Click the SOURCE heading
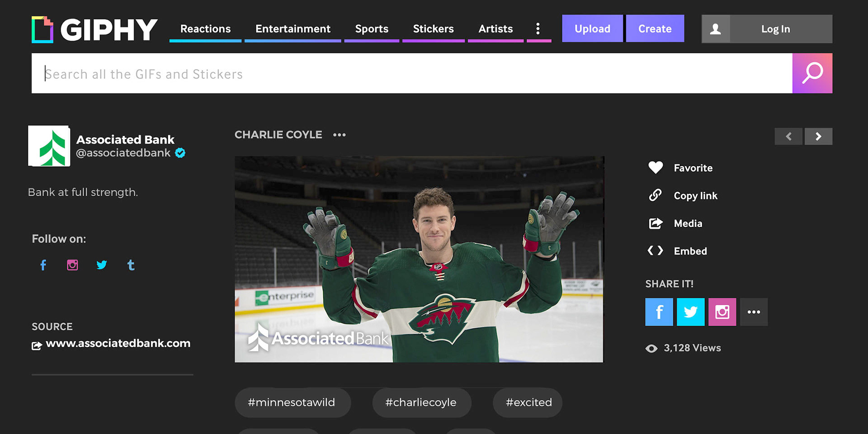 click(x=52, y=326)
